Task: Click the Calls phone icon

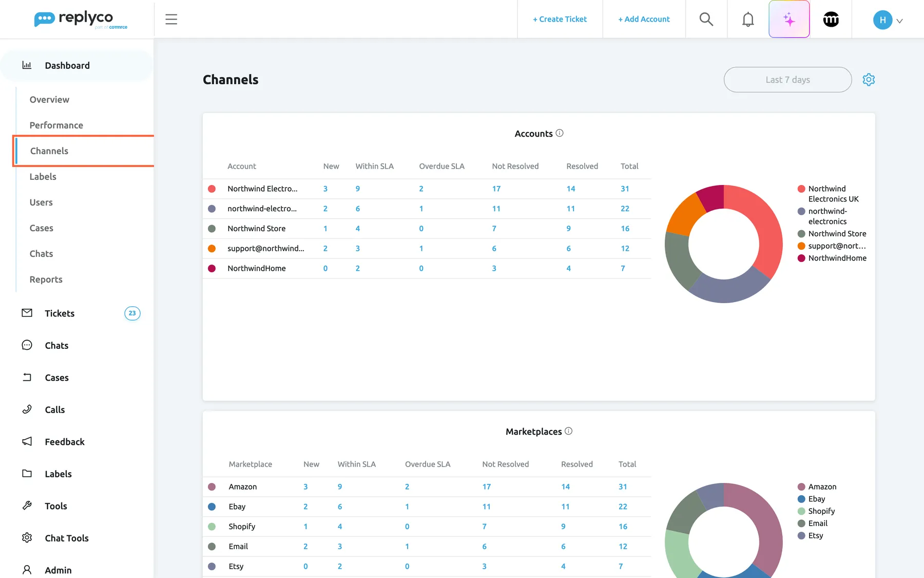Action: point(27,409)
